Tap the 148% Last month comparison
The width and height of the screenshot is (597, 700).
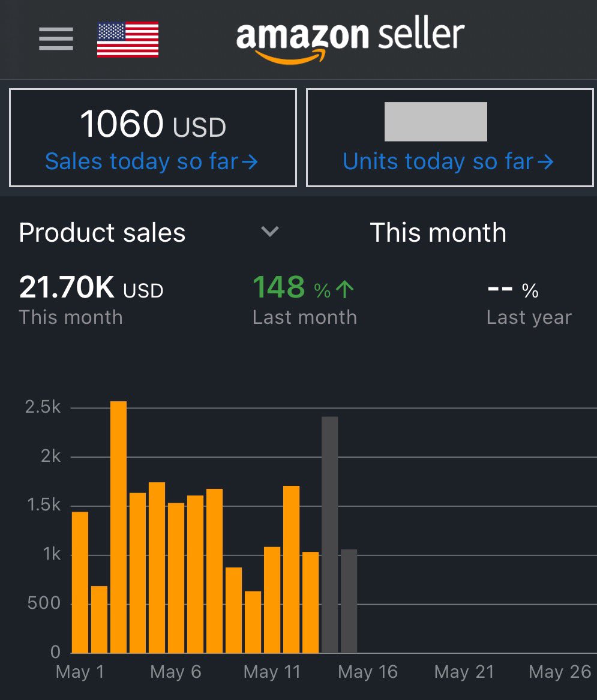(x=305, y=299)
